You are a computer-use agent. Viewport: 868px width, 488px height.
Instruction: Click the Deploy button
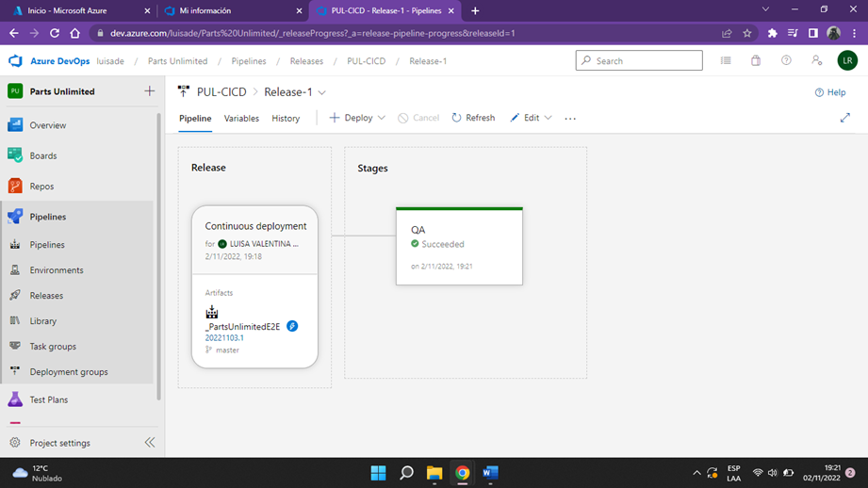coord(351,118)
